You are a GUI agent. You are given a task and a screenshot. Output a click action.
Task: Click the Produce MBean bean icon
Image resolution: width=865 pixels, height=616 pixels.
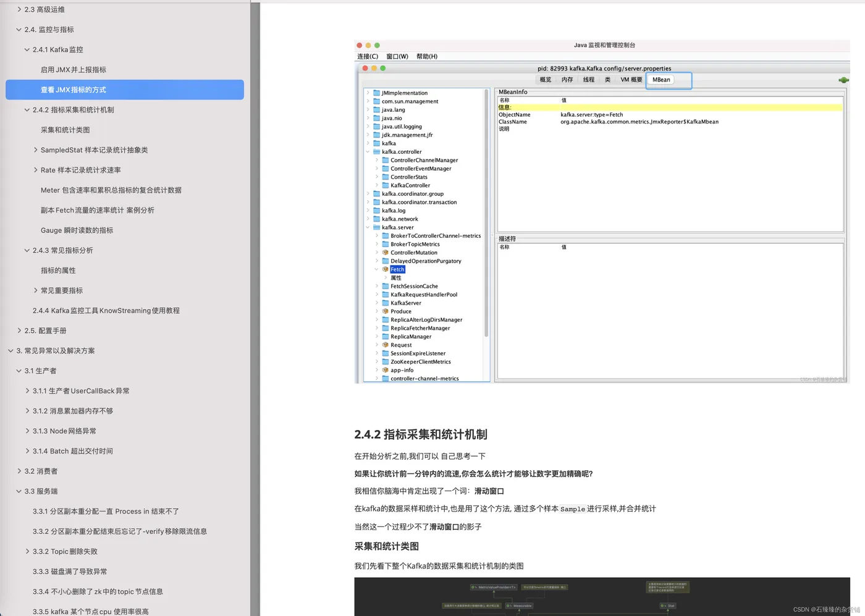pos(386,311)
